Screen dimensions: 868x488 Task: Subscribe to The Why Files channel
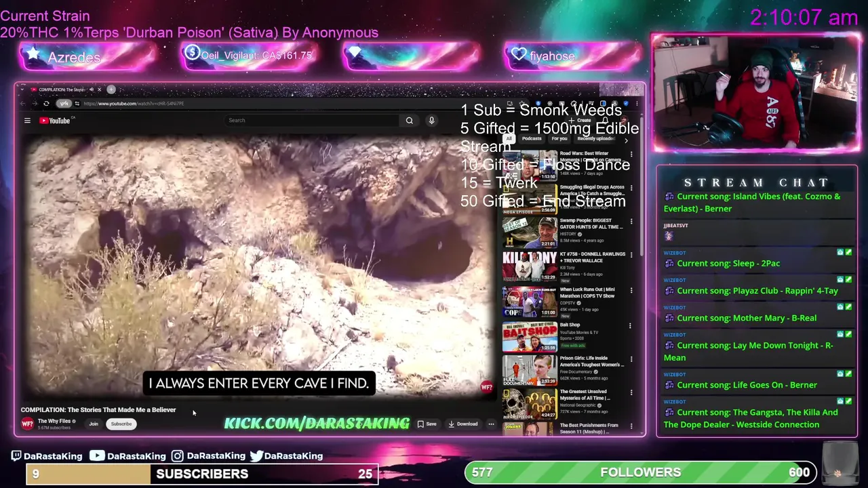(121, 424)
